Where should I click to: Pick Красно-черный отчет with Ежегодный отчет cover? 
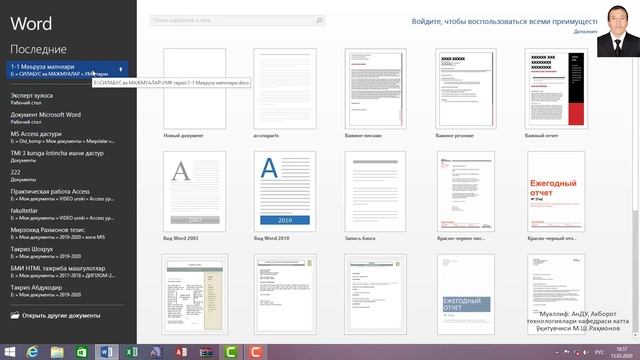[x=556, y=191]
